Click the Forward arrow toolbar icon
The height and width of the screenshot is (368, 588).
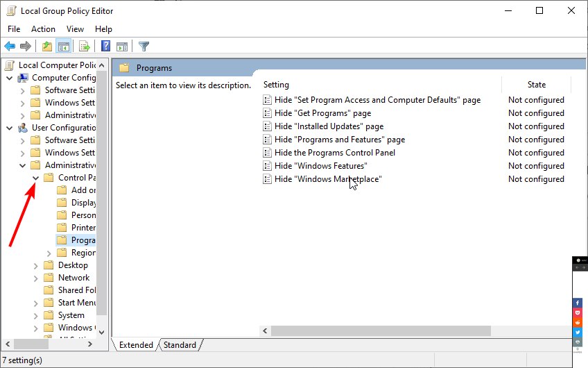point(26,47)
